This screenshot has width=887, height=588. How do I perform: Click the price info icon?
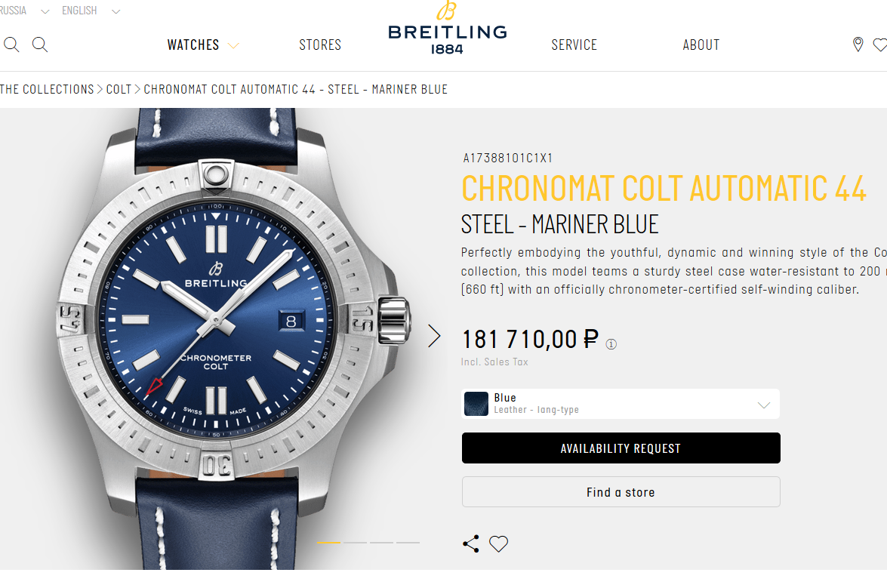pos(611,343)
